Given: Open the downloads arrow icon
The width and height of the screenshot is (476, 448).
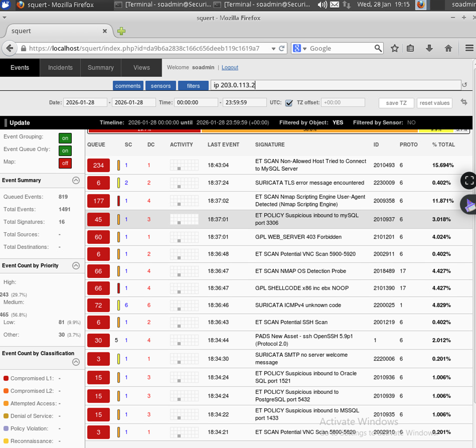Looking at the screenshot, I should 429,48.
